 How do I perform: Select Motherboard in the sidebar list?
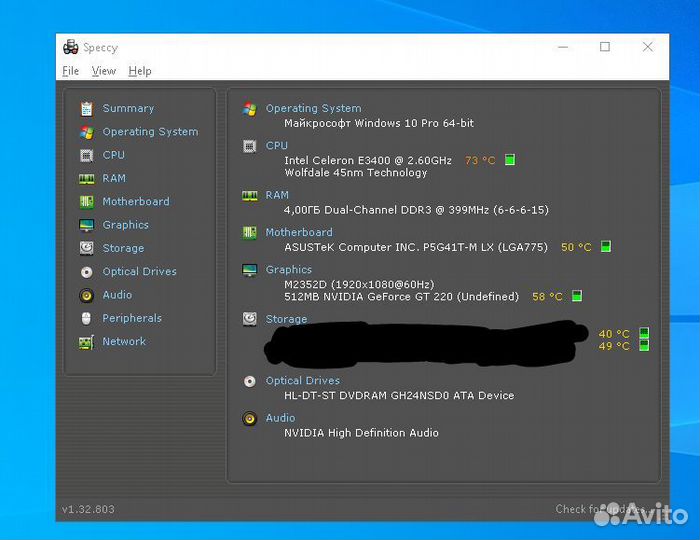pyautogui.click(x=136, y=202)
